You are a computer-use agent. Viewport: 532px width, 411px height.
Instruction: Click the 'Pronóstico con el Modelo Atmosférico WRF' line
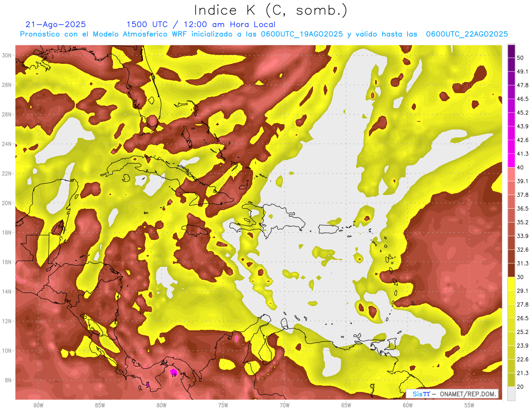[x=264, y=34]
